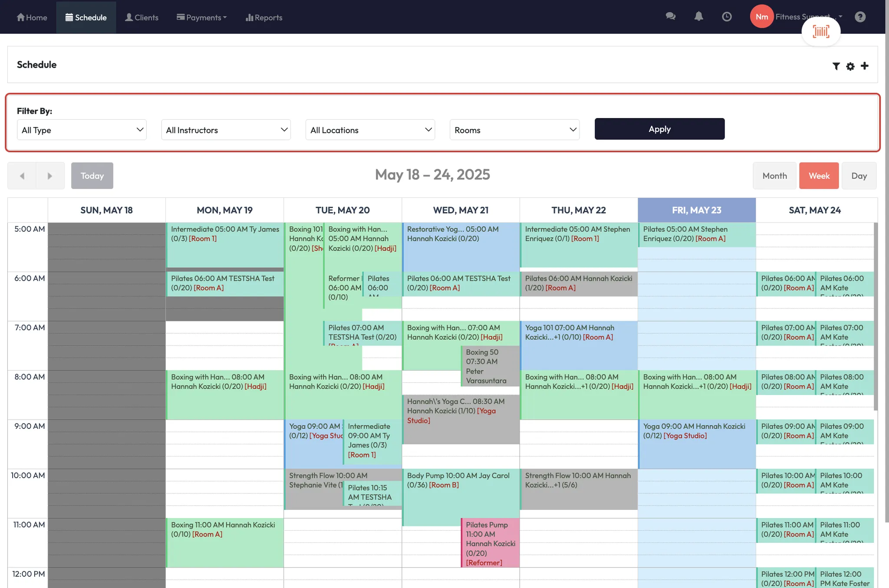Screen dimensions: 889x588
Task: Go to the Clients tab
Action: pos(142,17)
